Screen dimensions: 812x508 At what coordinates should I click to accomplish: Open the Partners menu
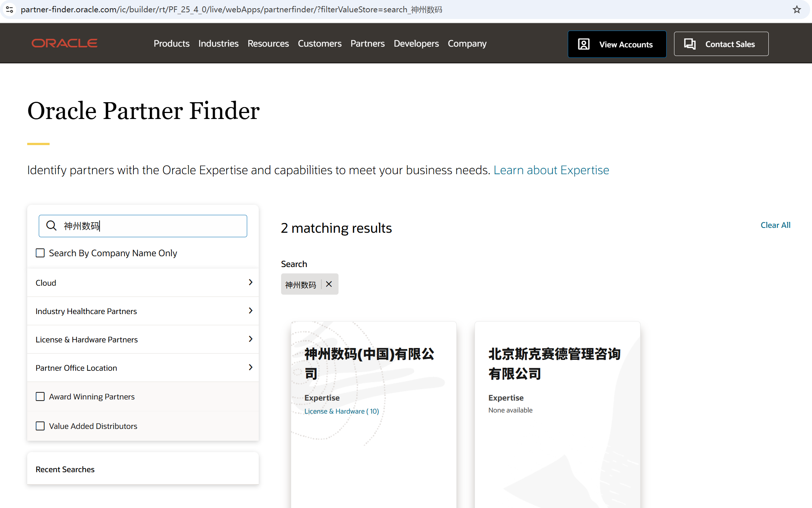pos(367,44)
